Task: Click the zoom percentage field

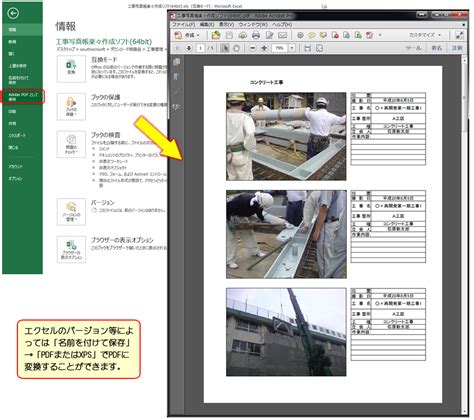Action: point(280,48)
